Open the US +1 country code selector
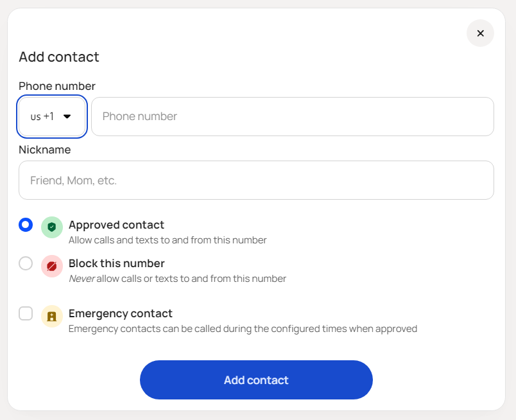The image size is (516, 420). point(52,117)
